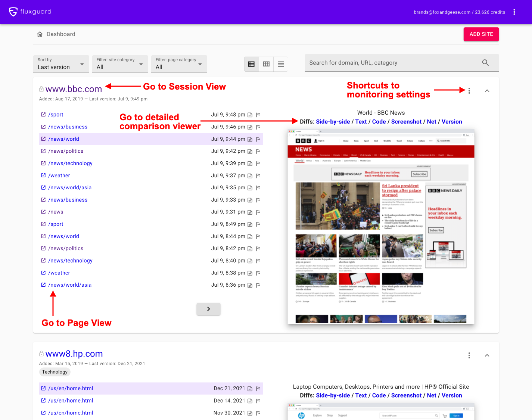Click flag icon on Jul 9, 9:35 pm row

[258, 188]
